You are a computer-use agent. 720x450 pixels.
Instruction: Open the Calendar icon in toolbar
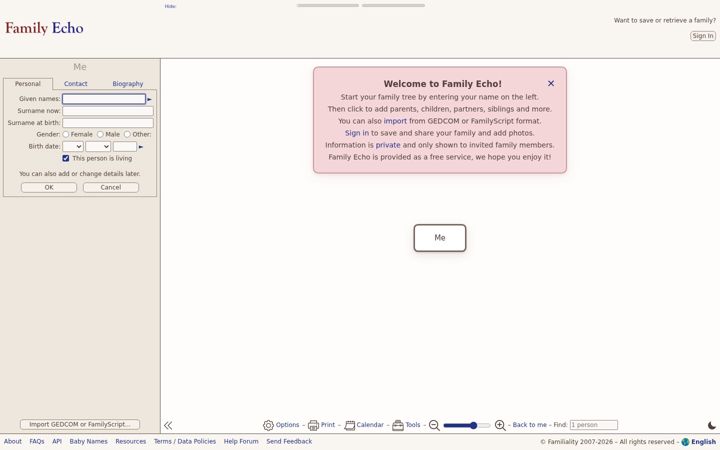click(349, 425)
